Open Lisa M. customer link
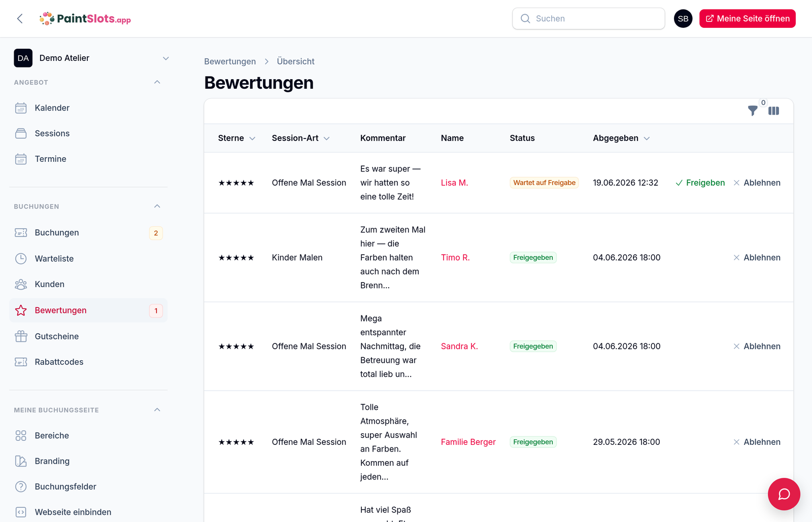This screenshot has height=522, width=812. tap(454, 183)
